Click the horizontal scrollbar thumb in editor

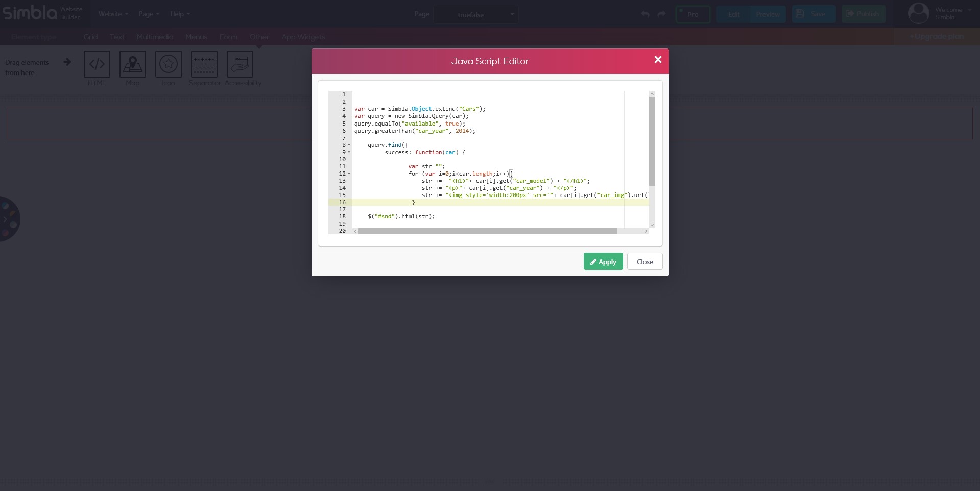pos(488,231)
